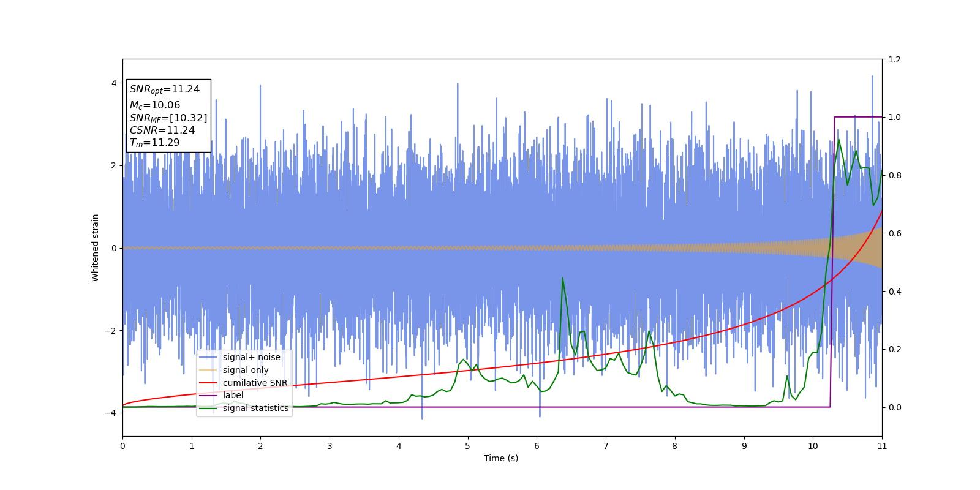This screenshot has width=980, height=490.
Task: Click left y-axis tick label 4
Action: pos(114,83)
